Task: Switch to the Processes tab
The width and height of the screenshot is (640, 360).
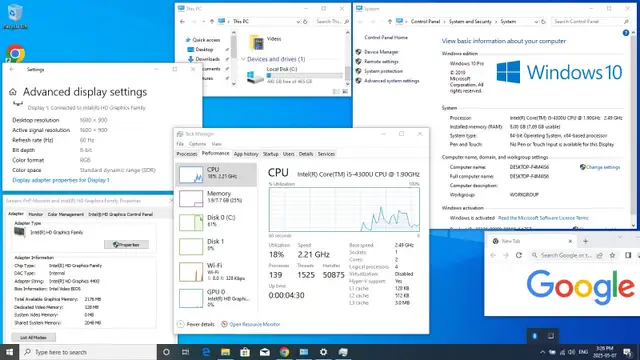Action: point(187,154)
